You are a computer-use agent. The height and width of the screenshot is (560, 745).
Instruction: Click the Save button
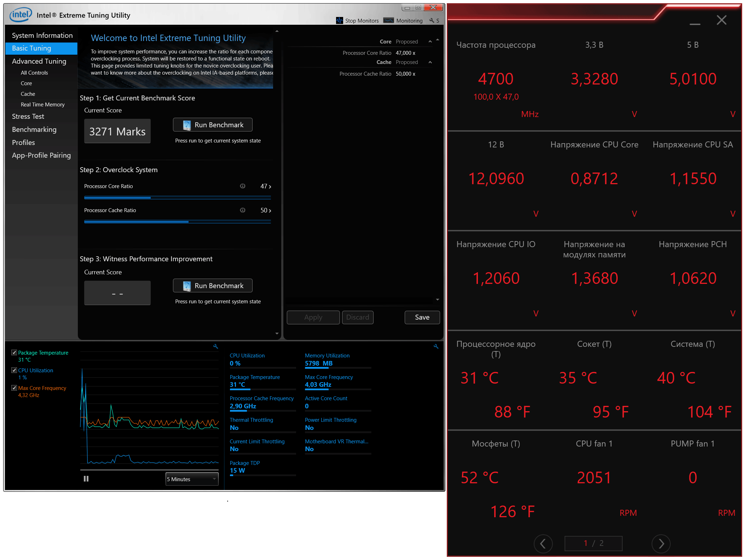coord(422,317)
